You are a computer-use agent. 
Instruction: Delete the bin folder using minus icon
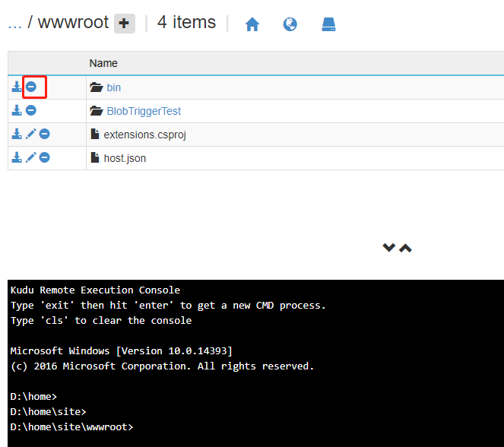[31, 87]
